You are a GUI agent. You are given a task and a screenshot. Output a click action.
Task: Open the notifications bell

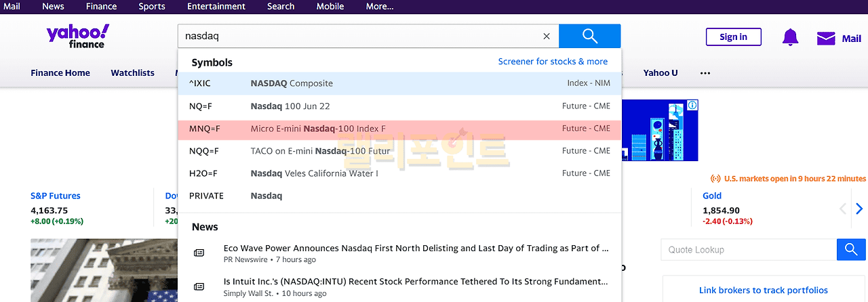(x=790, y=37)
